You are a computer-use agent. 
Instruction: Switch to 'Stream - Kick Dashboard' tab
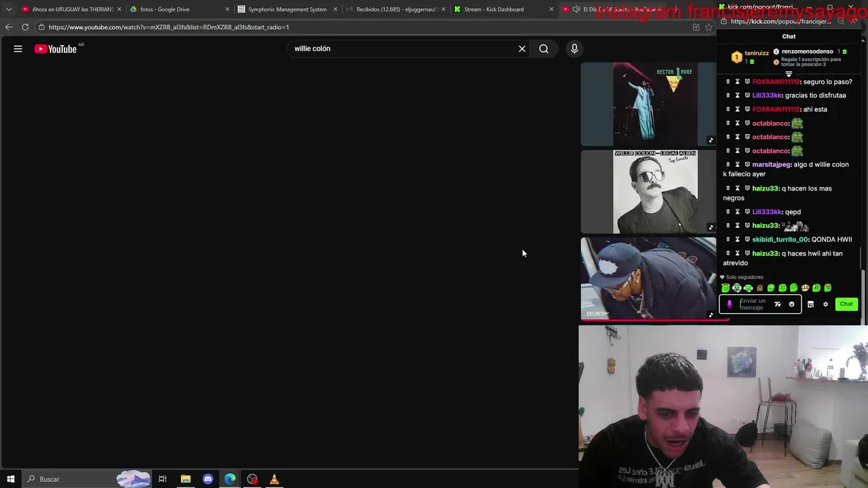click(503, 9)
